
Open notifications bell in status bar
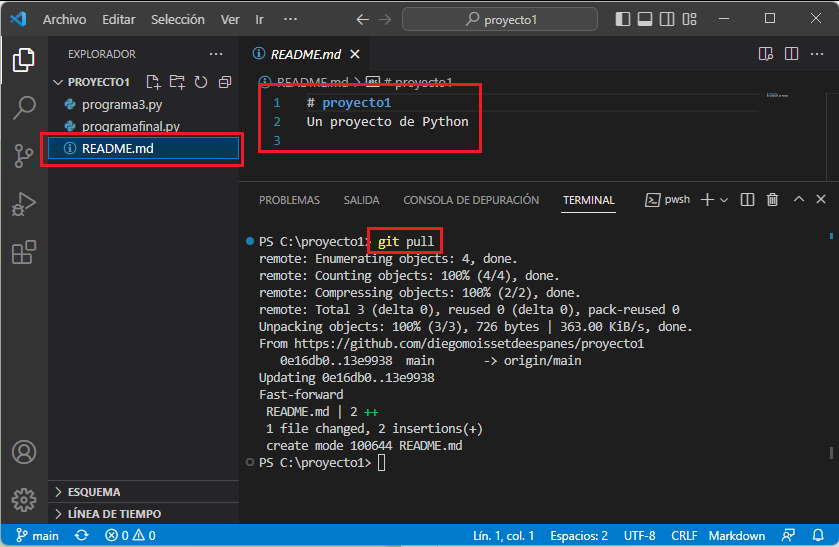[x=818, y=535]
